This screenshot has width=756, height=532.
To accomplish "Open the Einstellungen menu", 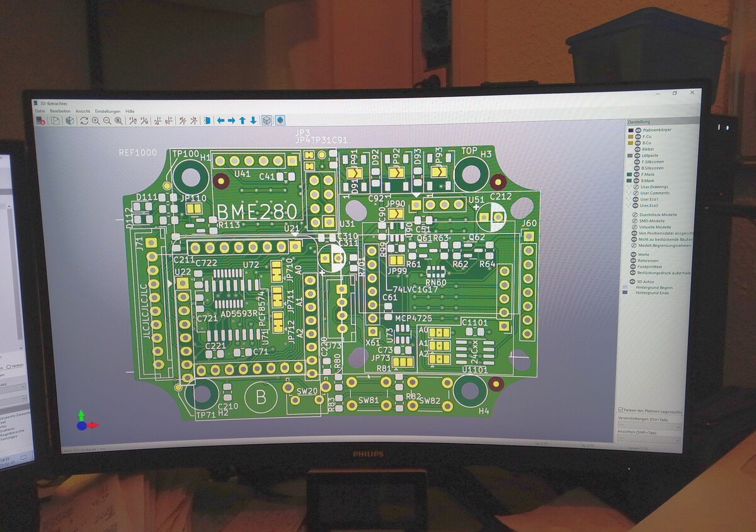I will pyautogui.click(x=108, y=111).
